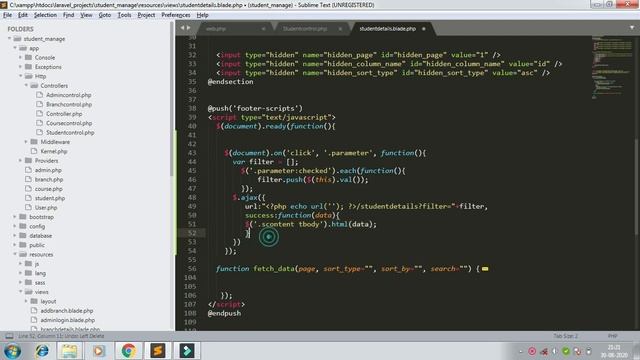Open adminlogin.blade.php file
Screen dimensions: 640x360
tap(68, 320)
